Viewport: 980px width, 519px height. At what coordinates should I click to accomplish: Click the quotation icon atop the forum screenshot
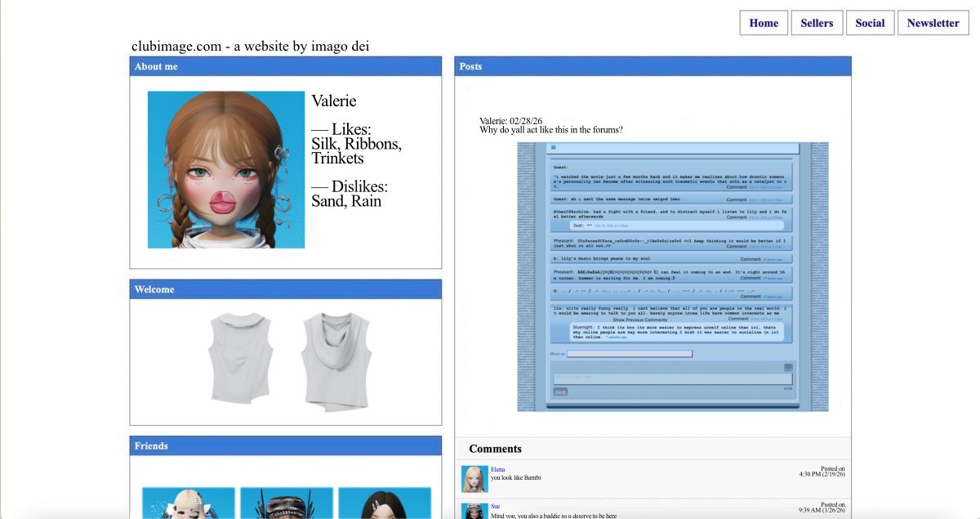click(553, 147)
